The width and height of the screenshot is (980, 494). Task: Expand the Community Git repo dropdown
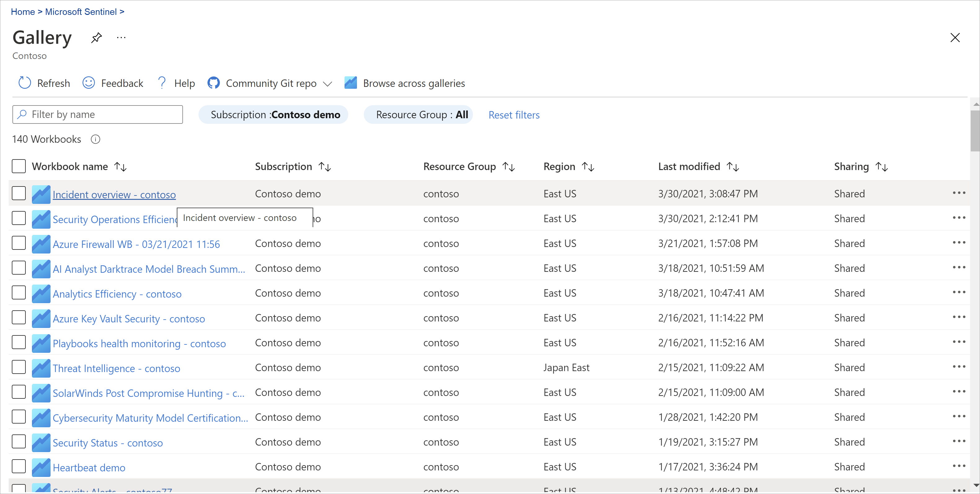(327, 83)
